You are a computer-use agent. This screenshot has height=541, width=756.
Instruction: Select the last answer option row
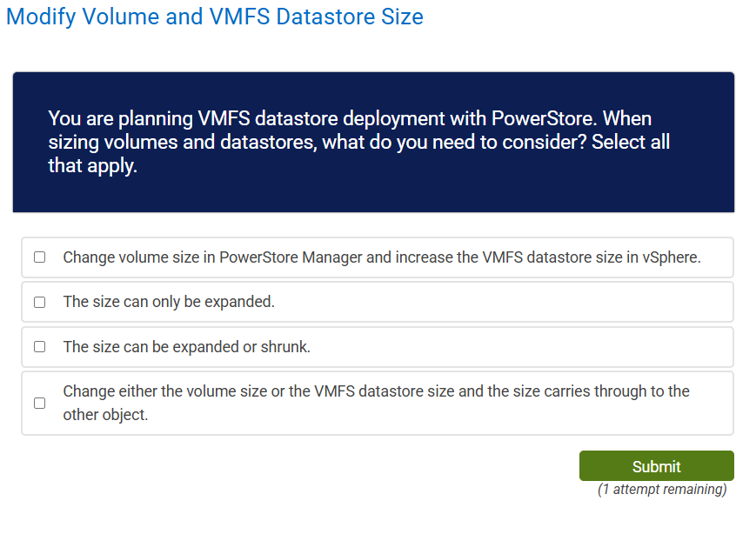pyautogui.click(x=377, y=403)
